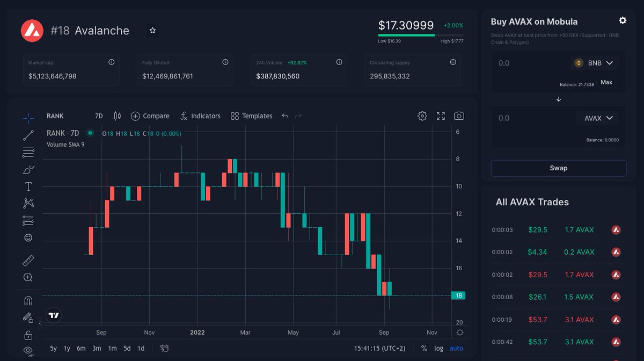This screenshot has height=361, width=644.
Task: Lock all drawing tools
Action: (x=28, y=335)
